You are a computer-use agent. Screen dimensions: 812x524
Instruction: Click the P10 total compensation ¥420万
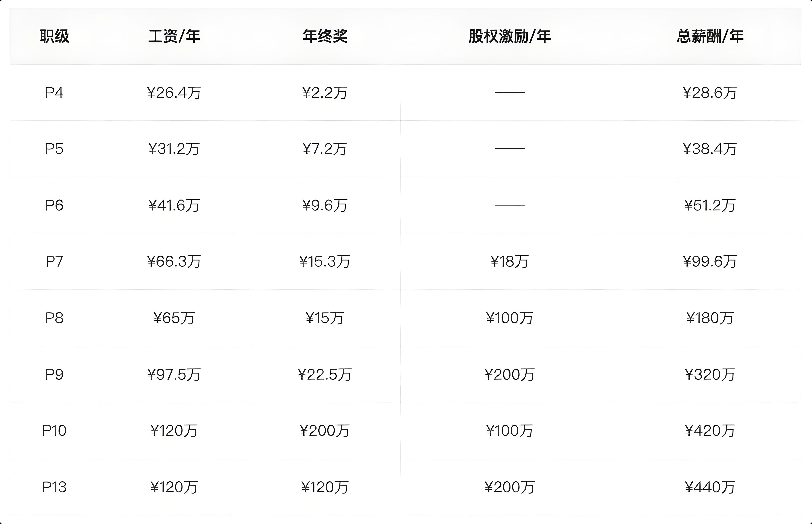pyautogui.click(x=710, y=431)
